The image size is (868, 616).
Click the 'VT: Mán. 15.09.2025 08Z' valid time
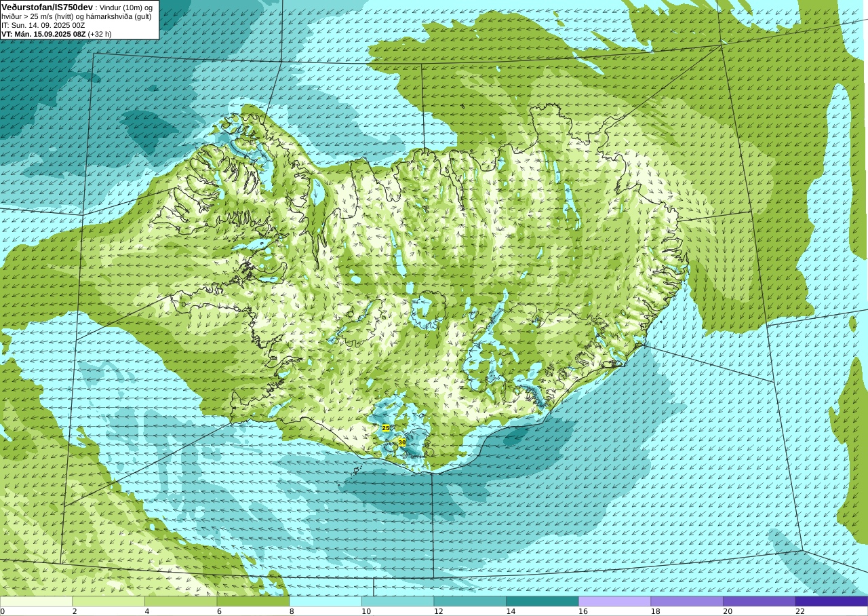(43, 34)
